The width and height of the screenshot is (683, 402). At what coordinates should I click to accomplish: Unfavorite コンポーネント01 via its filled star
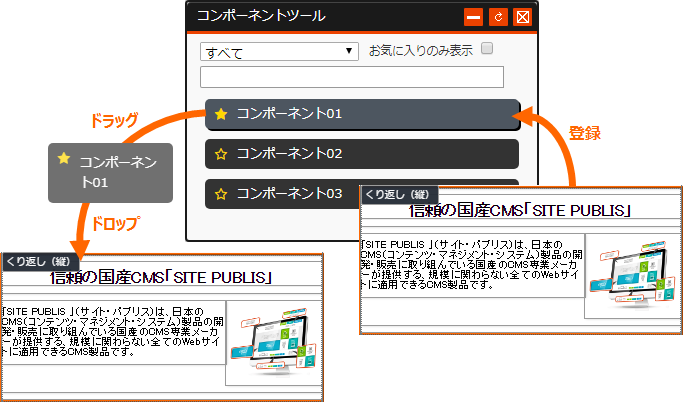point(221,114)
